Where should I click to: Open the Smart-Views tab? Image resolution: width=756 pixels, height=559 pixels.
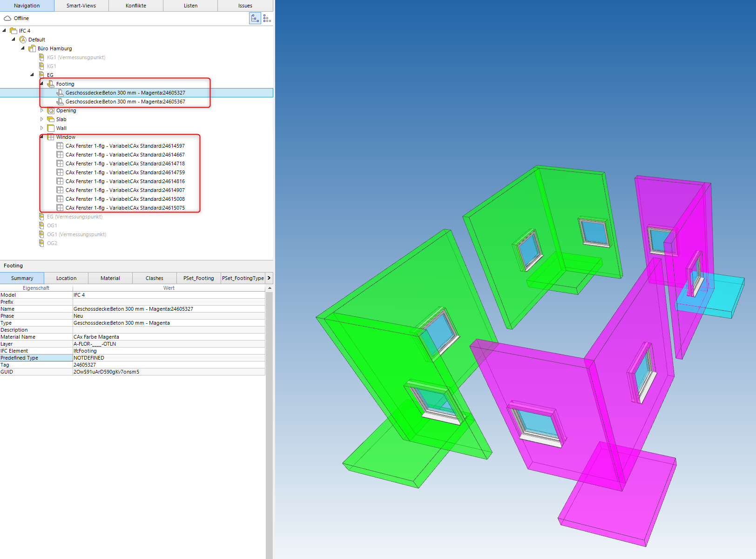click(x=81, y=6)
